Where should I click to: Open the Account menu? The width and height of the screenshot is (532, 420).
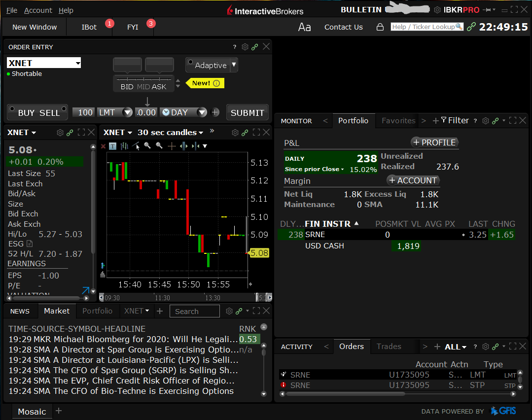(38, 10)
